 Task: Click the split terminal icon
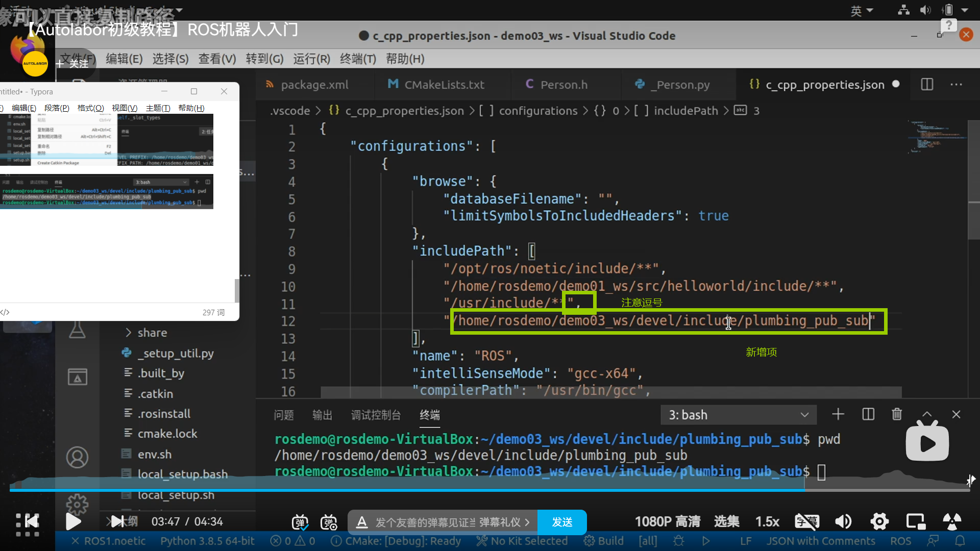(868, 414)
